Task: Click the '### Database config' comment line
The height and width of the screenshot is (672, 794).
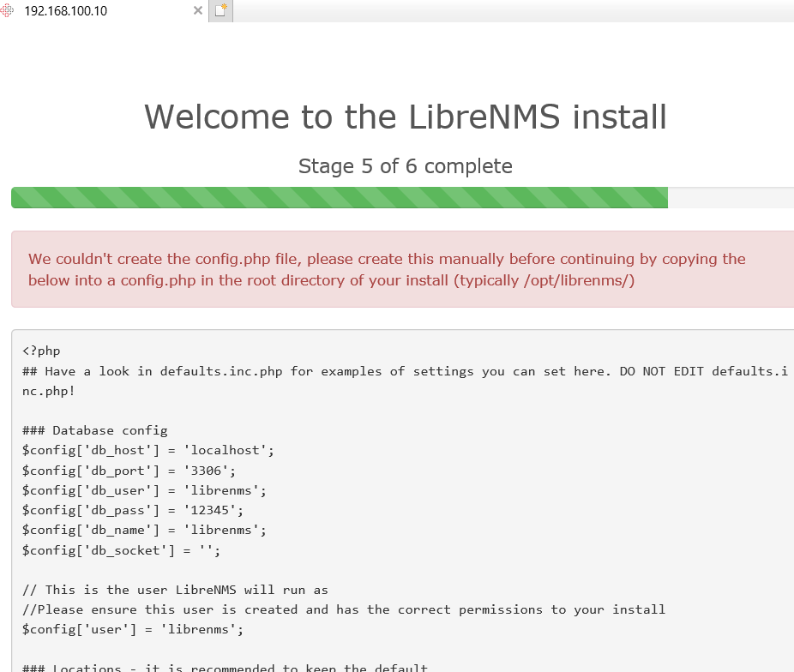Action: pos(94,430)
